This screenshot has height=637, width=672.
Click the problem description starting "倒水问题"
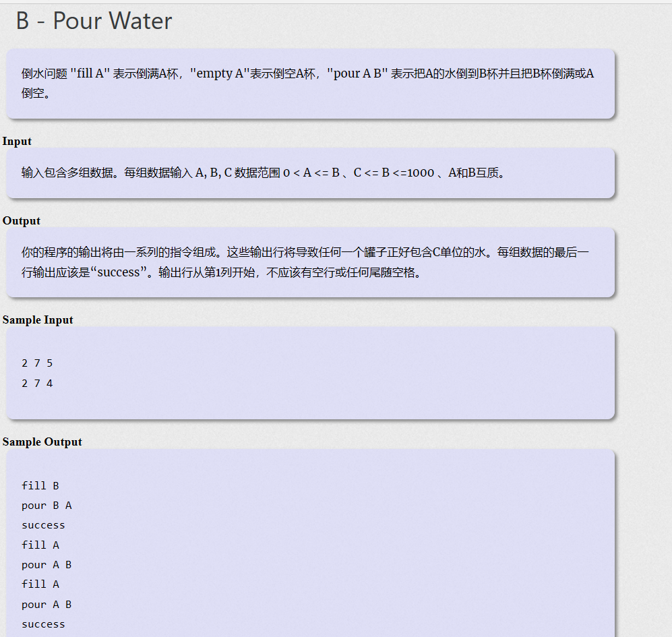[308, 83]
